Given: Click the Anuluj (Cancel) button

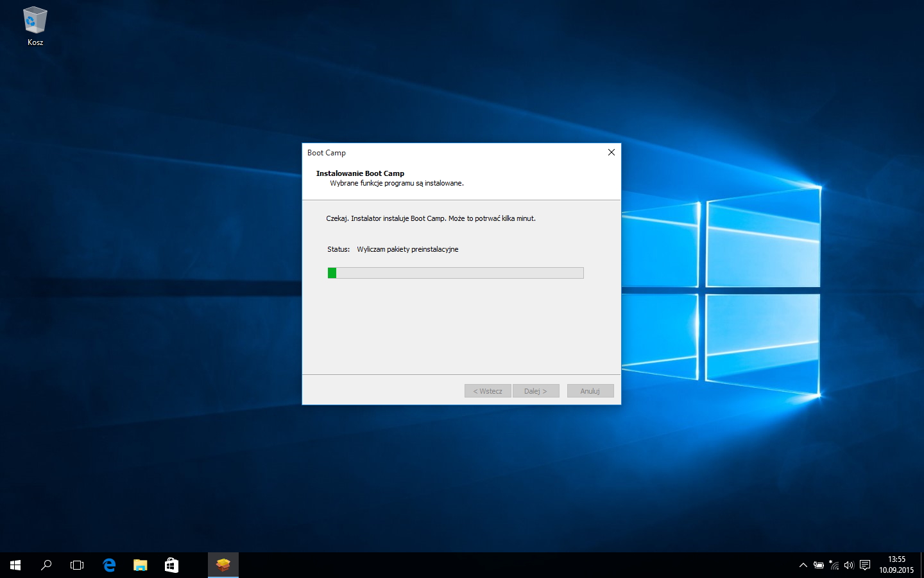Looking at the screenshot, I should [590, 391].
